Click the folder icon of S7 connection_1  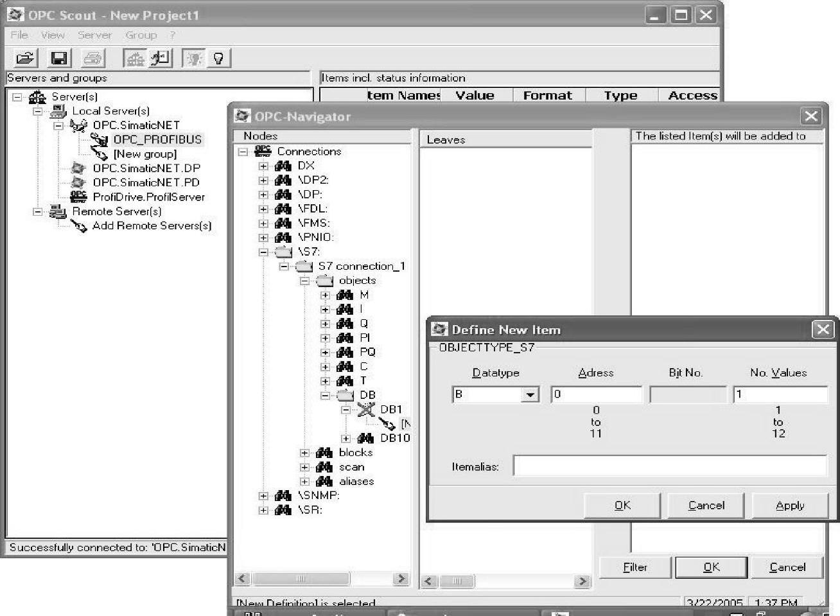(x=304, y=266)
